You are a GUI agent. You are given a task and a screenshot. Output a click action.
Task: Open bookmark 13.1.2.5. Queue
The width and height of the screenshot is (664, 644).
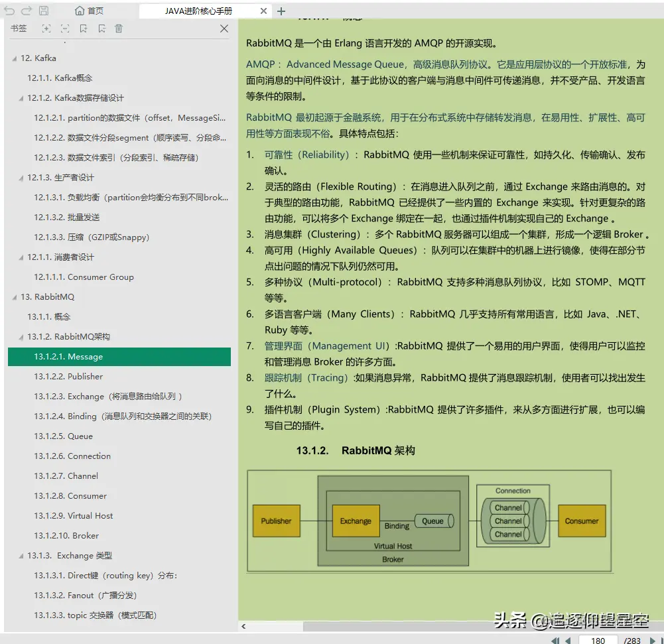(x=63, y=436)
